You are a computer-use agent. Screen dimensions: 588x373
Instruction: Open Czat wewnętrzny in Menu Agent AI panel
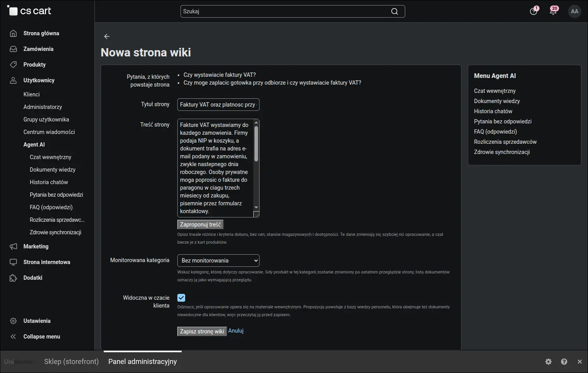coord(495,91)
